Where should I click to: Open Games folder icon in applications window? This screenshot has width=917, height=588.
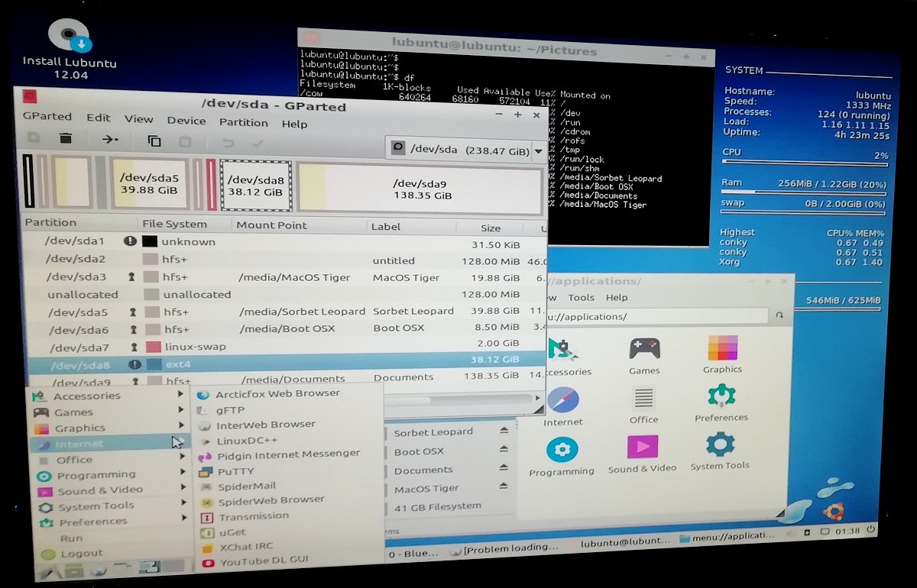644,349
